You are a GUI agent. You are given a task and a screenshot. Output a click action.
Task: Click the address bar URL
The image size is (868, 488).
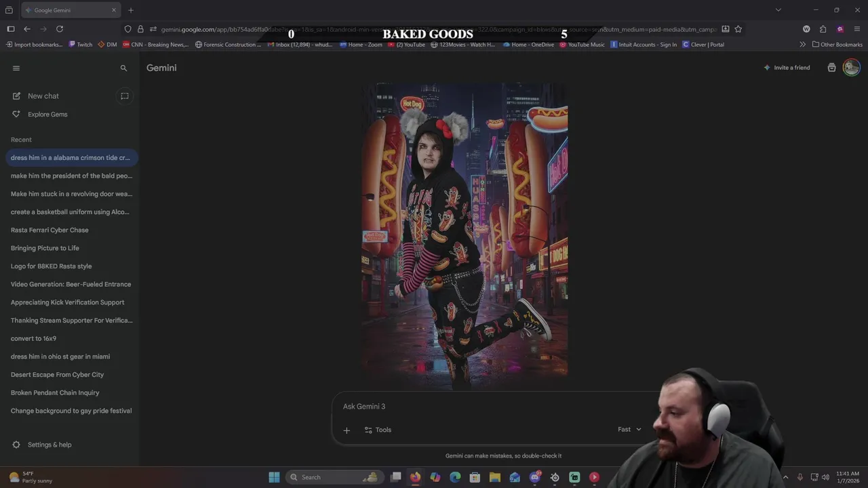coord(437,29)
